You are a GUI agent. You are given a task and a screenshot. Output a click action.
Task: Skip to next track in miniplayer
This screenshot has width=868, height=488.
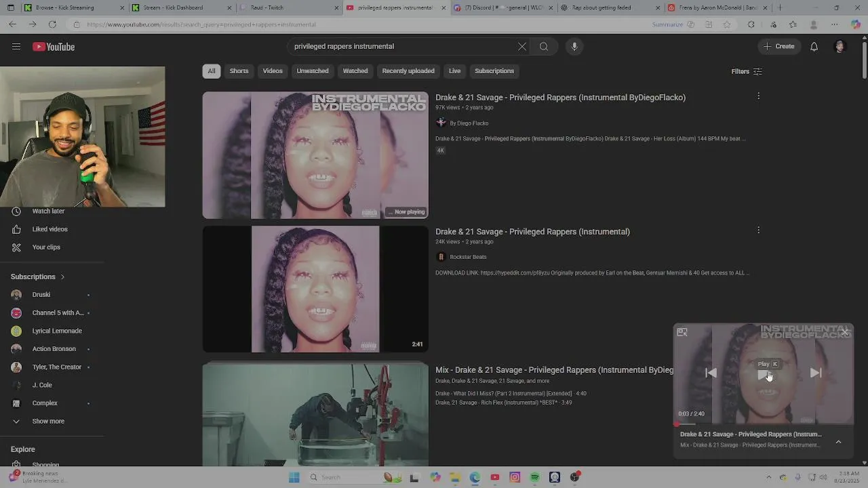[816, 373]
